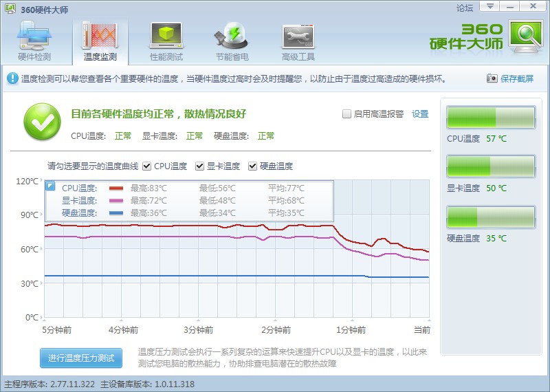550x392 pixels.
Task: Click the 硬盘 平均:35℃ value
Action: [286, 213]
